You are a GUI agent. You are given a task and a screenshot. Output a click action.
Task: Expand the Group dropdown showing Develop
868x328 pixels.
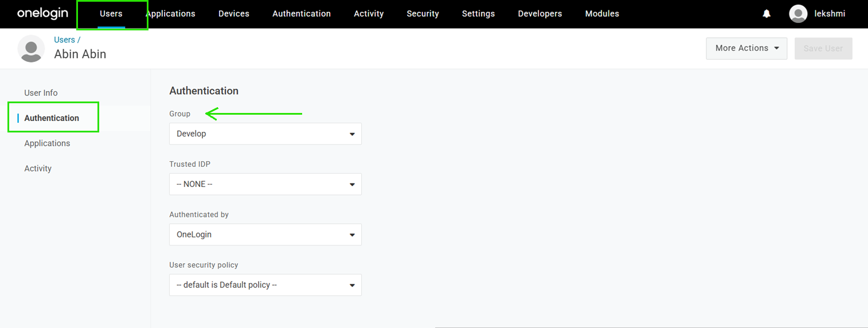(x=265, y=134)
